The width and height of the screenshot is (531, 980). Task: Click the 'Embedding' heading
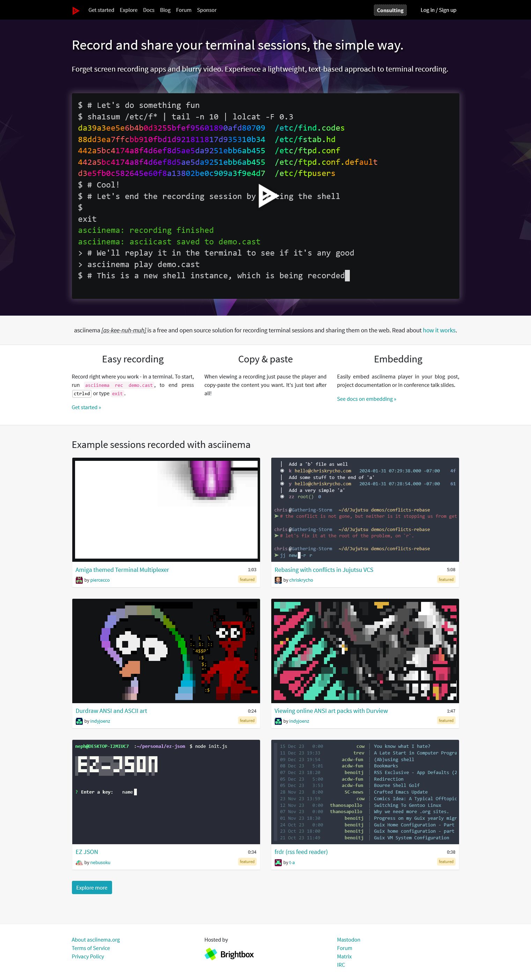[398, 359]
